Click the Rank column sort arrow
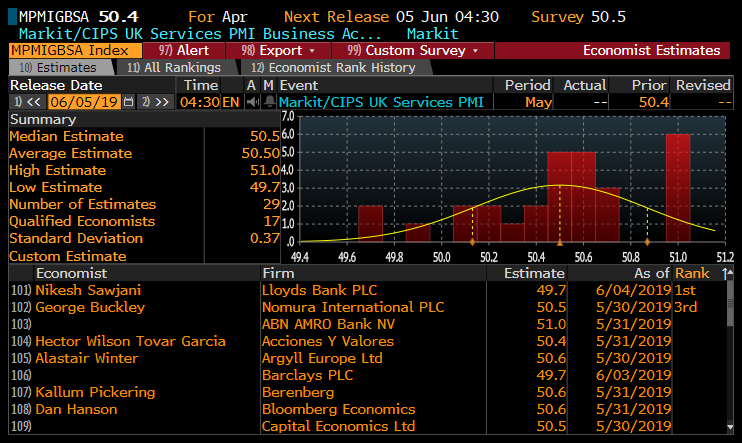Screen dimensions: 742x443 pyautogui.click(x=725, y=273)
